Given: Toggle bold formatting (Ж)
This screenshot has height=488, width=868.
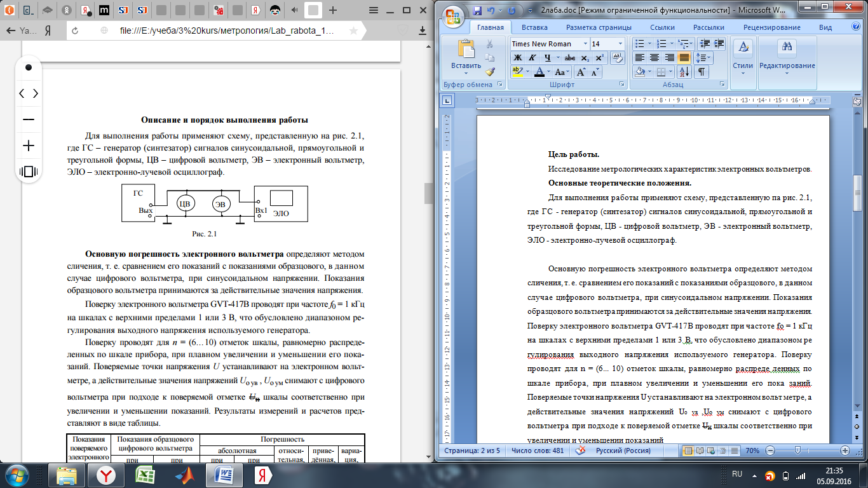Looking at the screenshot, I should tap(517, 58).
